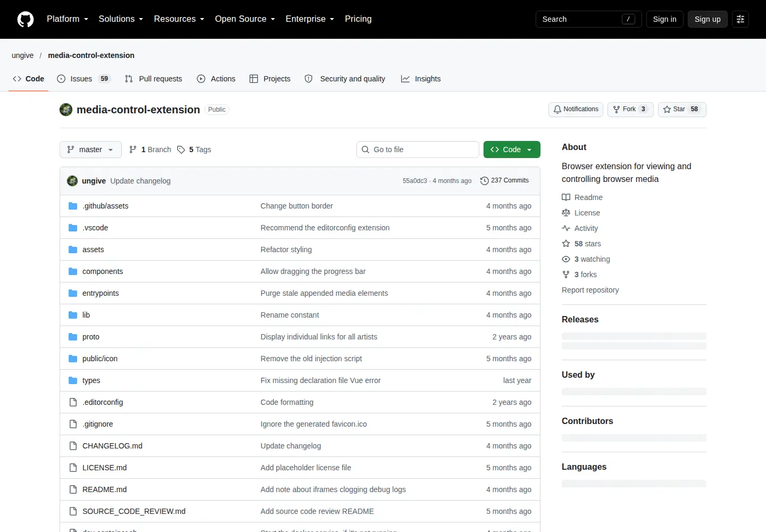766x532 pixels.
Task: Open the Insights tab
Action: tap(421, 79)
